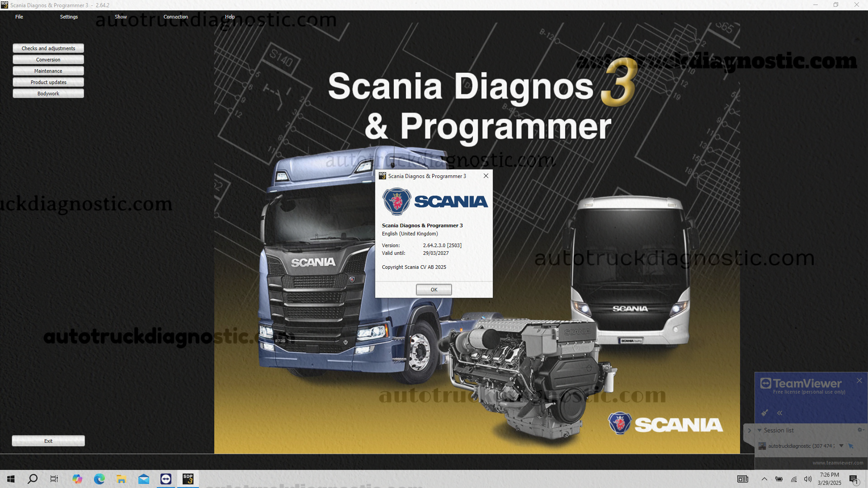This screenshot has width=868, height=488.
Task: Click the TeamViewer whiteboard brush icon
Action: pyautogui.click(x=764, y=413)
